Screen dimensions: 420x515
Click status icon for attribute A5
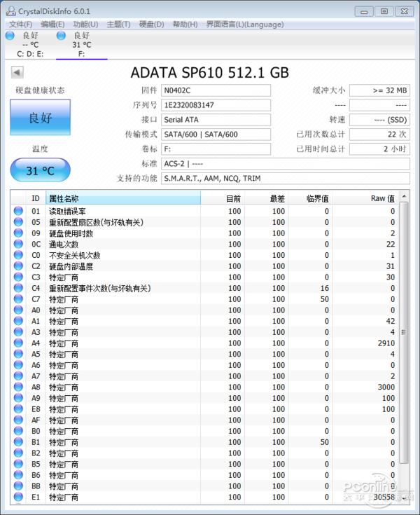tap(18, 354)
